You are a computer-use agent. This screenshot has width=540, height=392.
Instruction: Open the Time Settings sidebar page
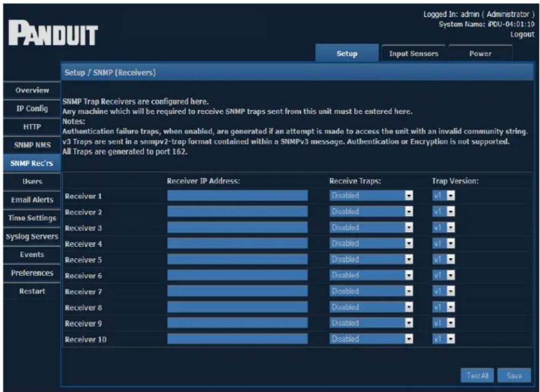[32, 218]
